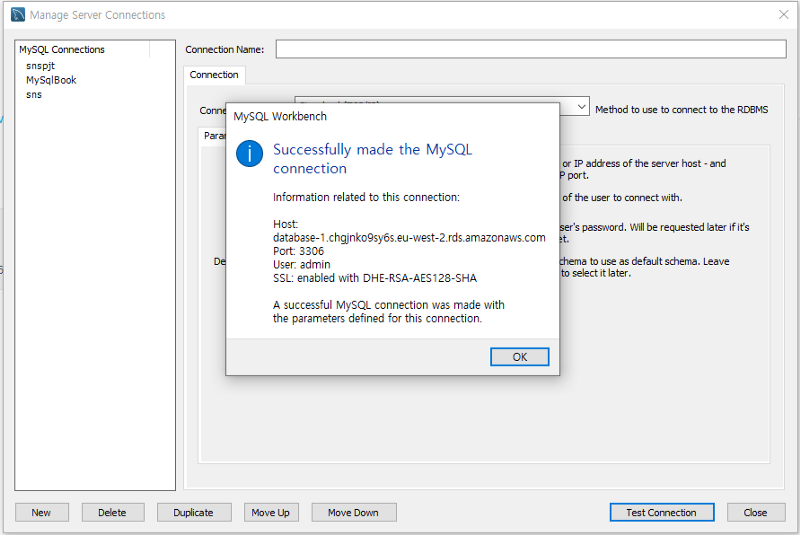Click the 'Port: 3306' text
Screen dimensions: 800x535
tap(298, 251)
